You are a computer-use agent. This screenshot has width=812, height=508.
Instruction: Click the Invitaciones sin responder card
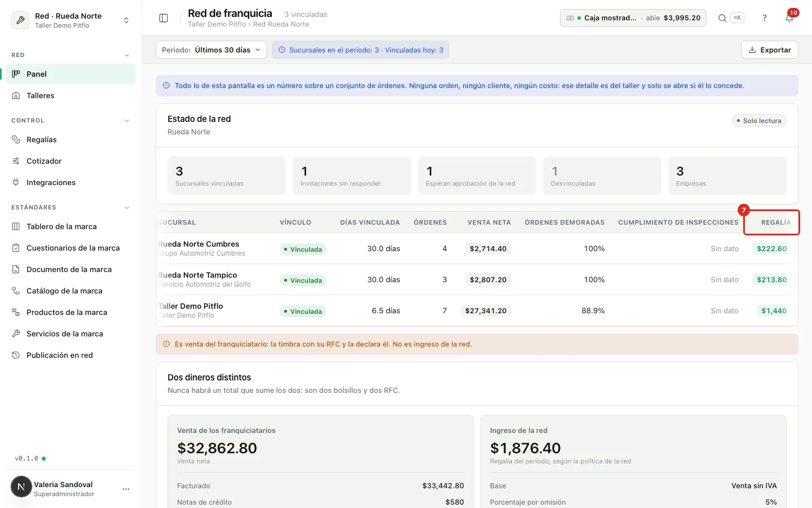(x=352, y=176)
